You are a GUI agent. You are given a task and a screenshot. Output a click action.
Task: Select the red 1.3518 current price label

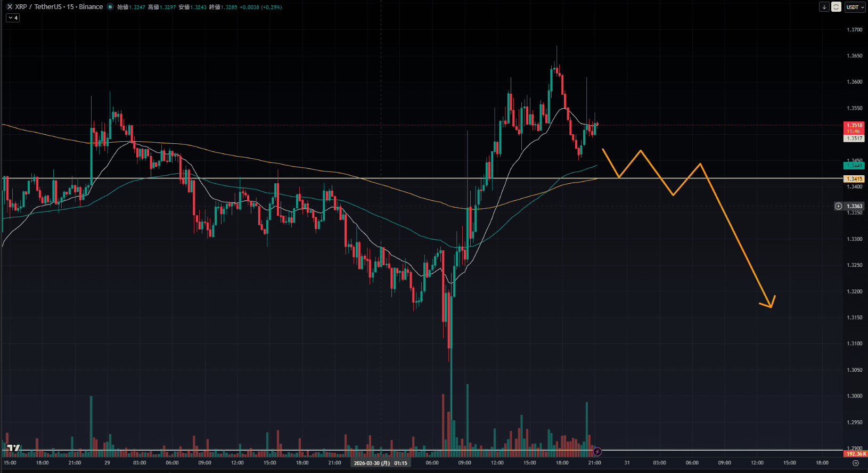(x=854, y=126)
